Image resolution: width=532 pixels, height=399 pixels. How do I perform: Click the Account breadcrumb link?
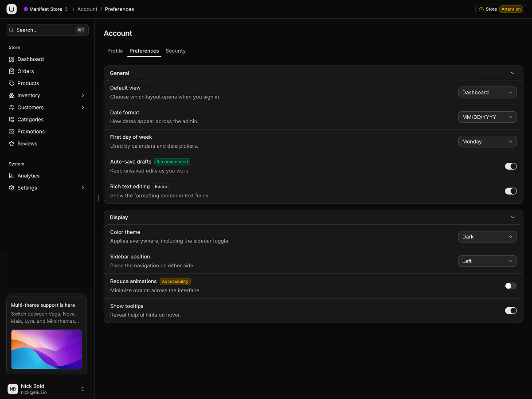pyautogui.click(x=87, y=9)
